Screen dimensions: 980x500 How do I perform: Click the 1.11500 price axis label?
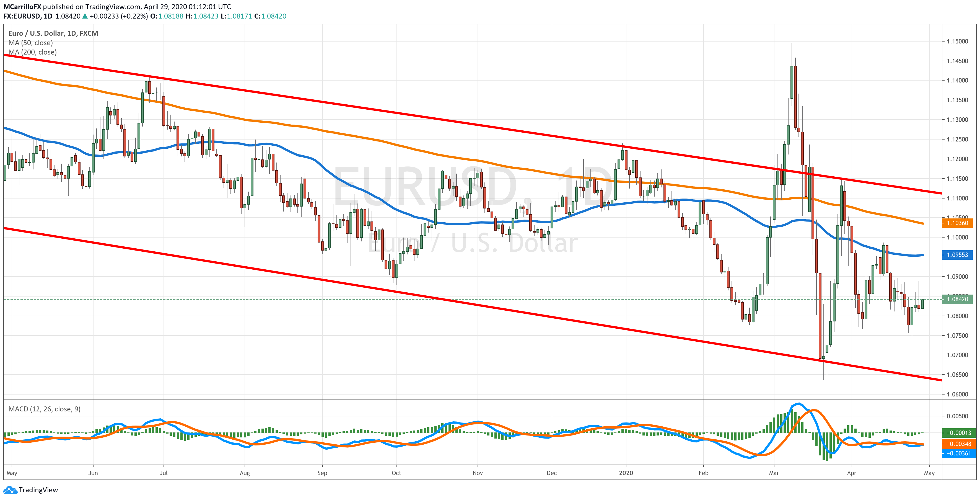[958, 179]
